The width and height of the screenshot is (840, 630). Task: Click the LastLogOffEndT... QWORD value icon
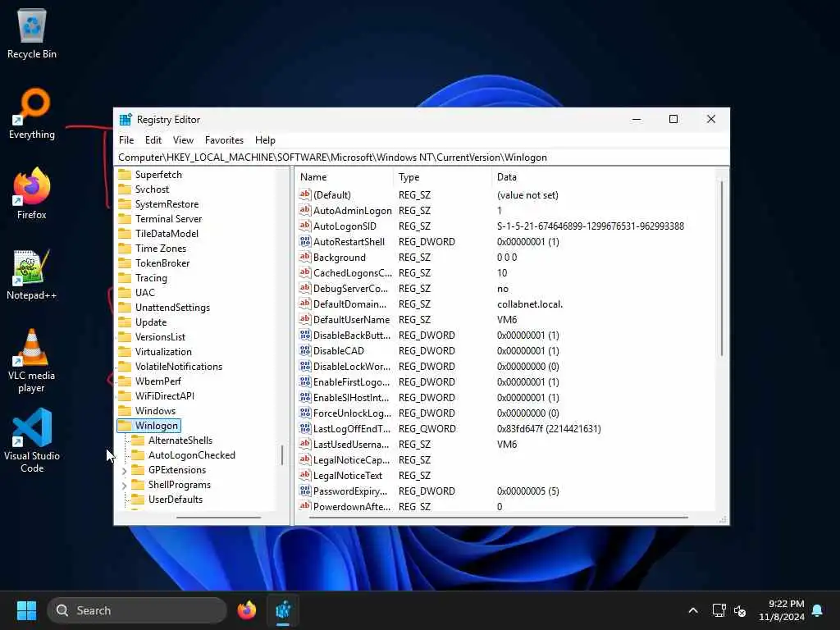[x=305, y=428]
